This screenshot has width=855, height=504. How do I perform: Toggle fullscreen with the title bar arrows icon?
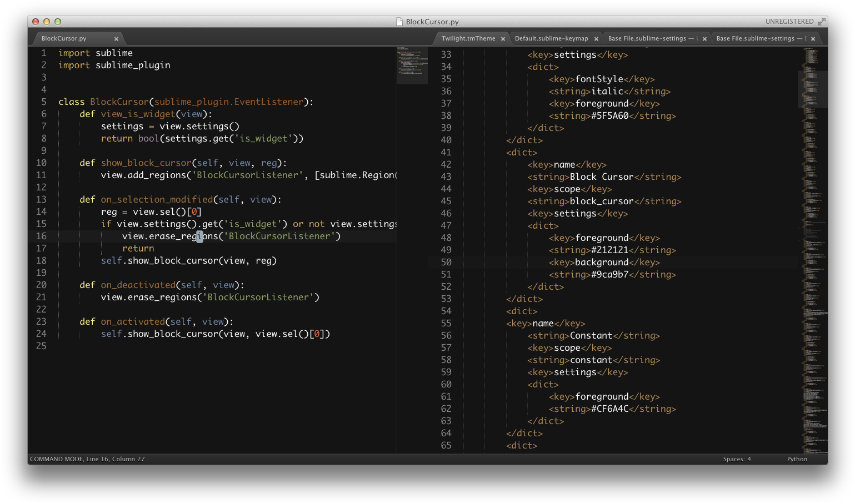821,22
